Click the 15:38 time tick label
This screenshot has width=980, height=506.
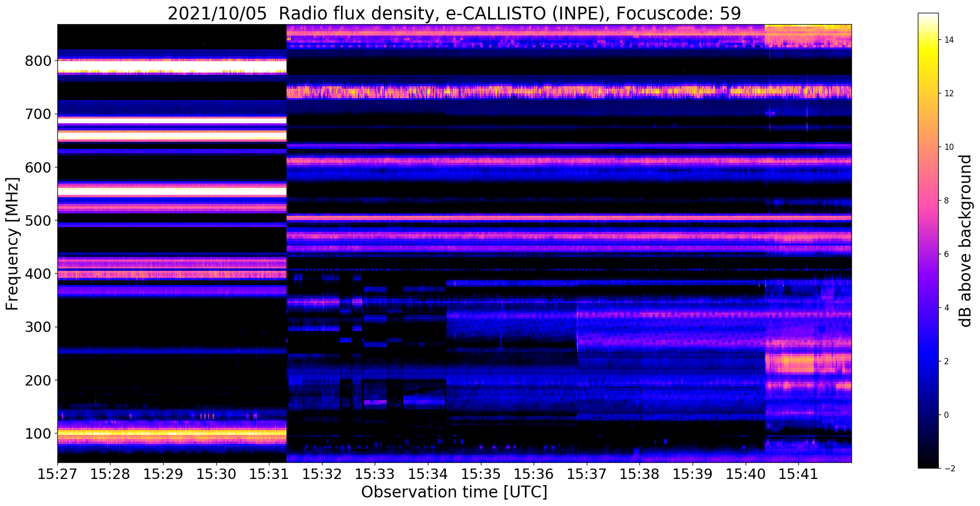point(640,474)
